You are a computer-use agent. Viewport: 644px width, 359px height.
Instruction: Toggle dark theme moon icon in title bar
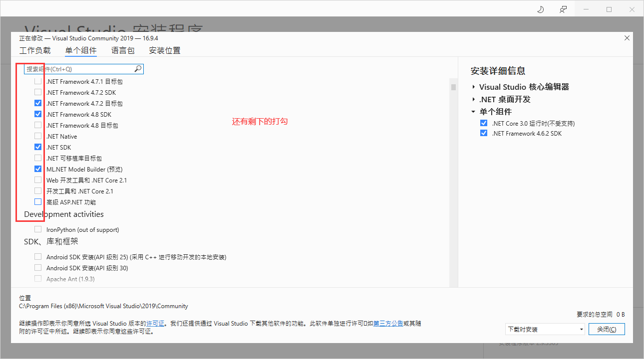click(x=540, y=9)
